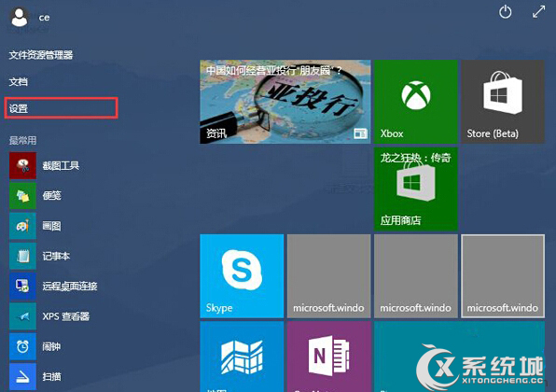Open the 文档 documents entry
556x392 pixels.
pyautogui.click(x=18, y=82)
